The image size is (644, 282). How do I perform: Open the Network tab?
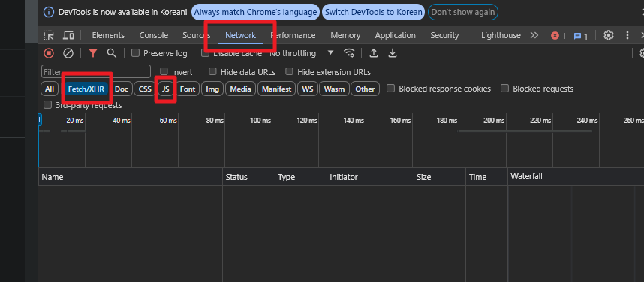(240, 35)
